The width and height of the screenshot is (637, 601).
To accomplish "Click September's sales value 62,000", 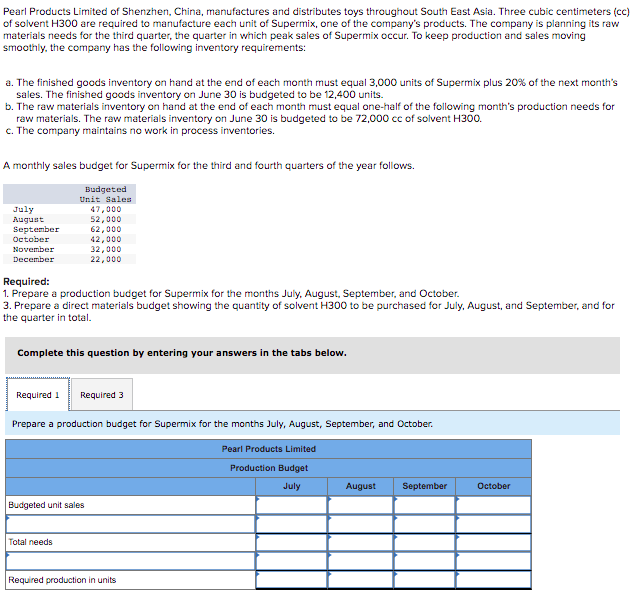I will coord(106,229).
